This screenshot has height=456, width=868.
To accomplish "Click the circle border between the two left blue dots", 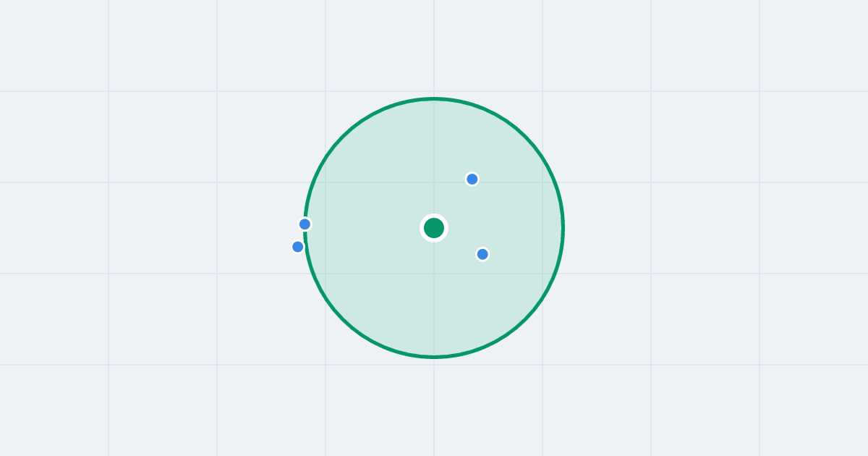I will (x=305, y=237).
